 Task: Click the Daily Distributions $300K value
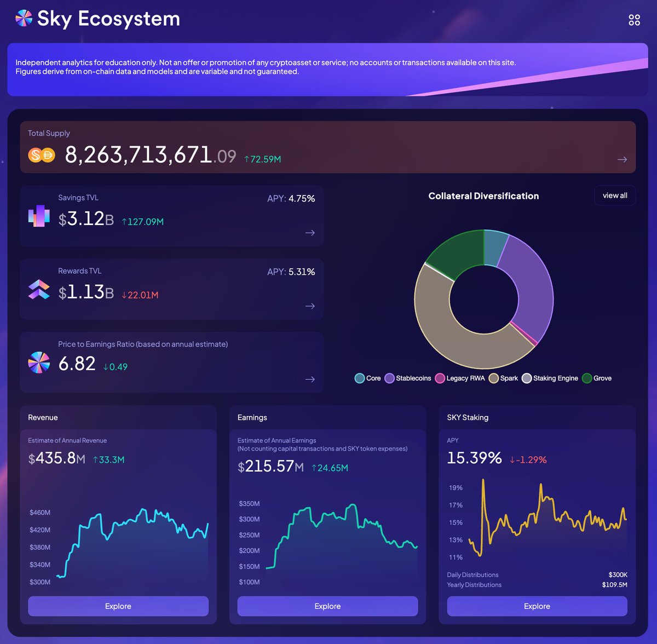pos(618,575)
